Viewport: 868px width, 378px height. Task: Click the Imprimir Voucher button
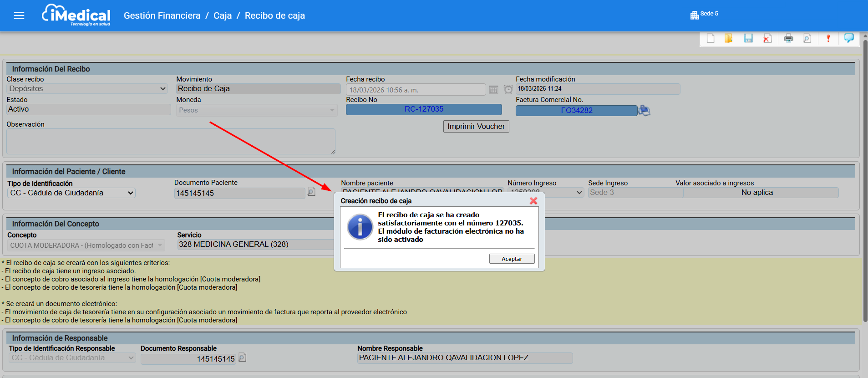pos(476,127)
